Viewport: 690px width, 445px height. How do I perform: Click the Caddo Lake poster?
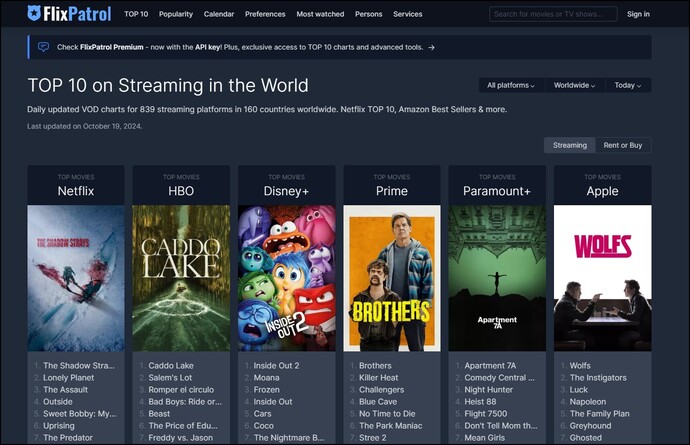181,278
